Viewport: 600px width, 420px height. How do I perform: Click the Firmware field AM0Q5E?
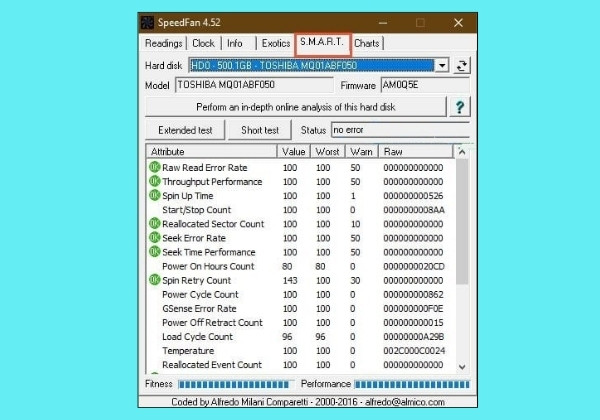click(425, 85)
